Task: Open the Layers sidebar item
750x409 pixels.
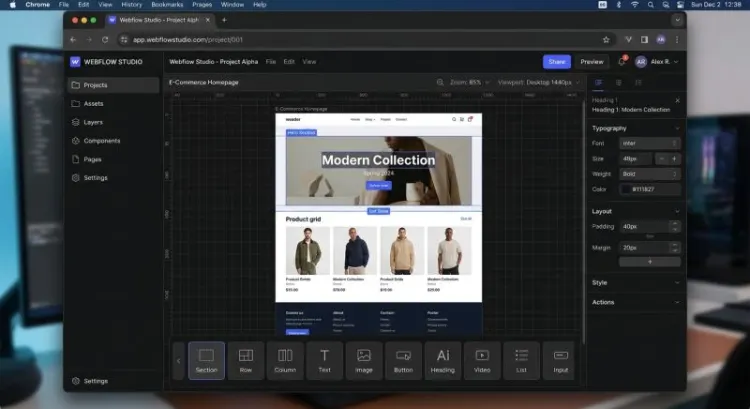Action: pos(113,122)
